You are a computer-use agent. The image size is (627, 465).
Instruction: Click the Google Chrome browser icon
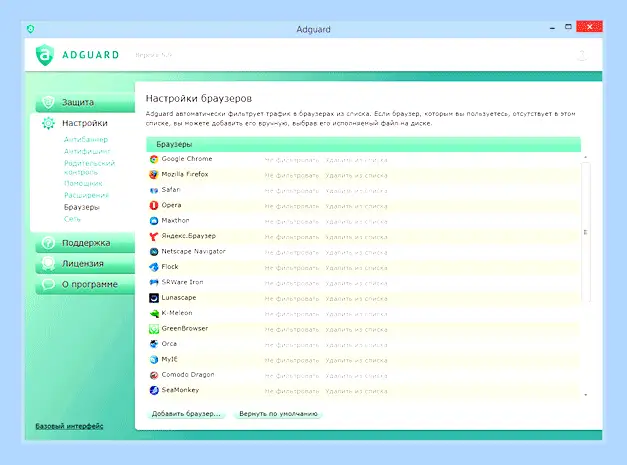(154, 159)
